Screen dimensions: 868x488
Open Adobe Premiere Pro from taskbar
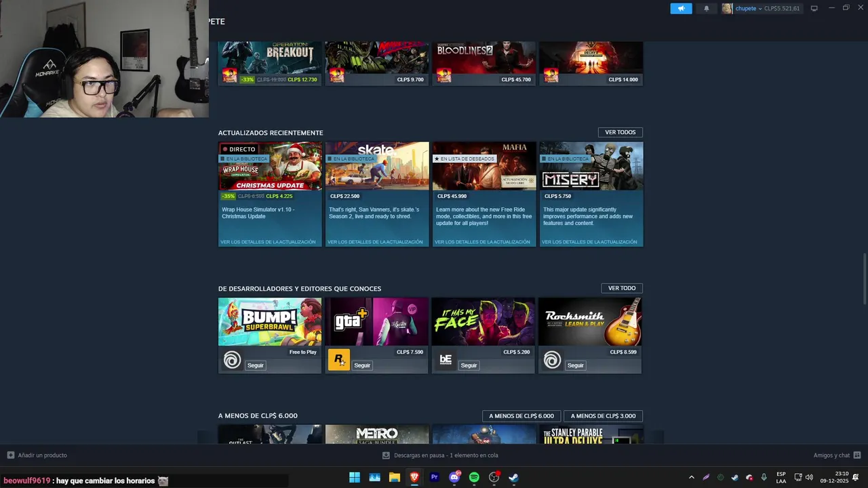(x=434, y=477)
